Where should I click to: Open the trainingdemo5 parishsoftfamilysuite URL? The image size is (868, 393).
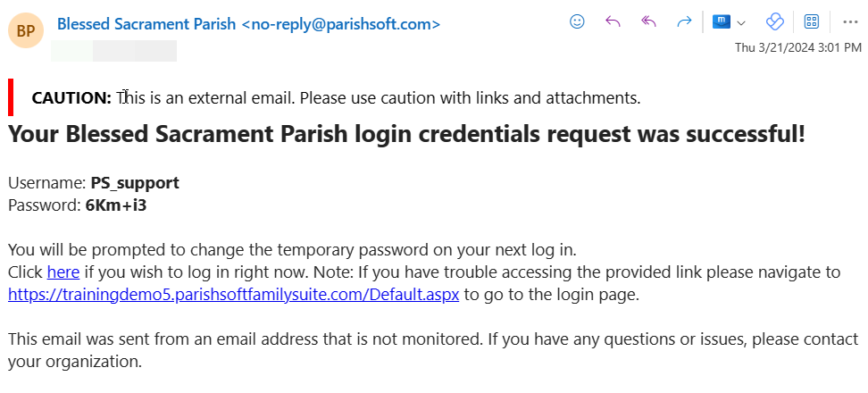click(234, 295)
